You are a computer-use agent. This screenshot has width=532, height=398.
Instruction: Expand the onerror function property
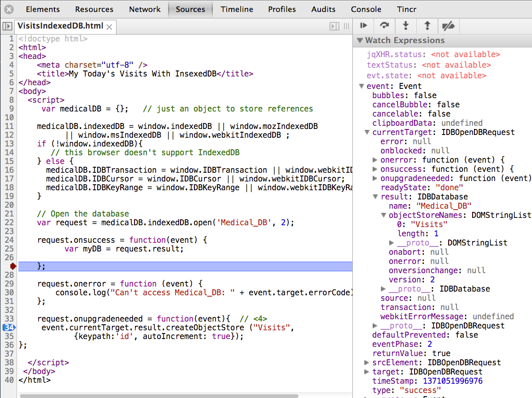[x=375, y=160]
